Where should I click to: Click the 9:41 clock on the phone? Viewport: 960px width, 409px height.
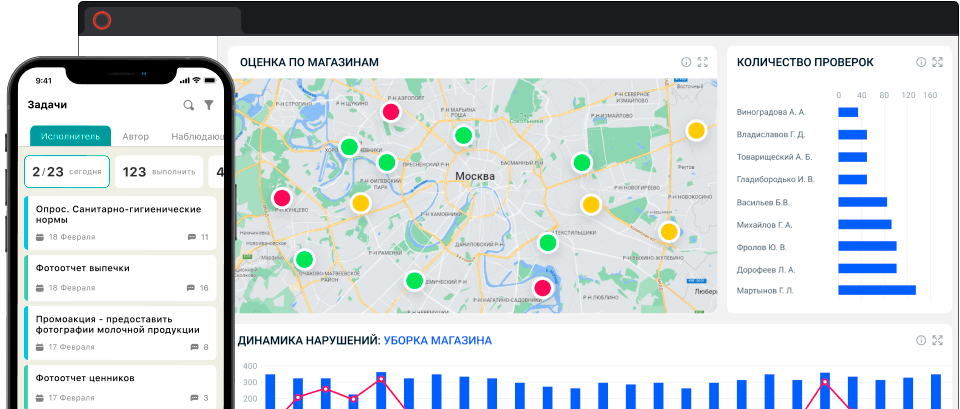point(43,81)
